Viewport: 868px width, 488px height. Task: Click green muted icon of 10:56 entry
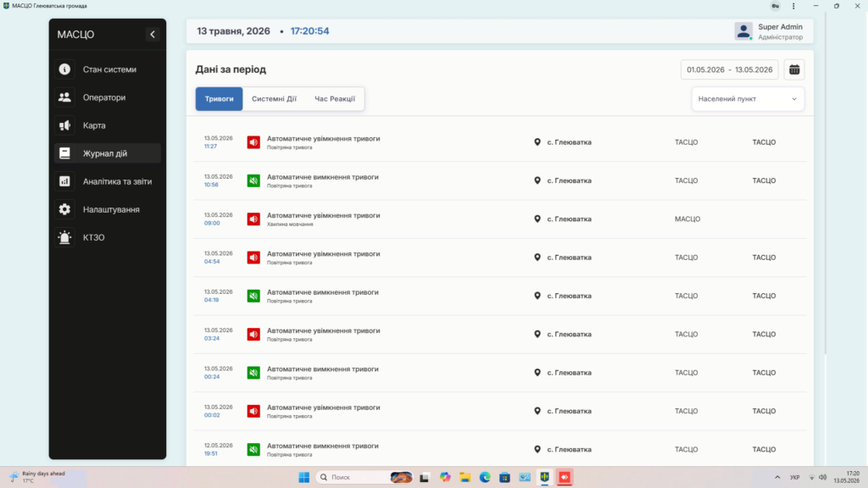(253, 180)
